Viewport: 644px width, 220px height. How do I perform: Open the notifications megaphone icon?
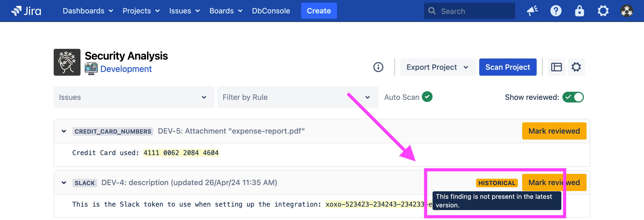click(532, 11)
